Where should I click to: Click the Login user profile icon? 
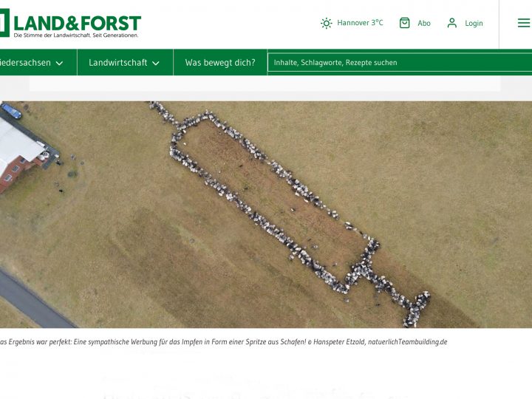pyautogui.click(x=452, y=23)
